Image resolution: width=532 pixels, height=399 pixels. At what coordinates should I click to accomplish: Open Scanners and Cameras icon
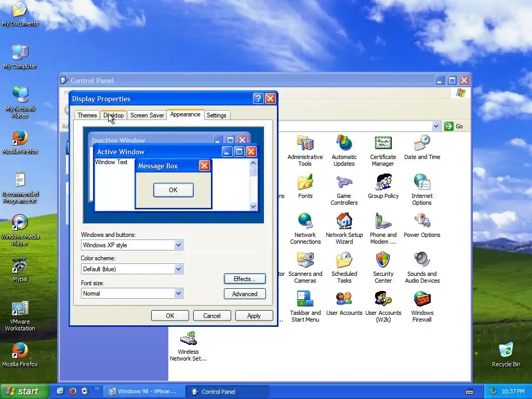(305, 268)
